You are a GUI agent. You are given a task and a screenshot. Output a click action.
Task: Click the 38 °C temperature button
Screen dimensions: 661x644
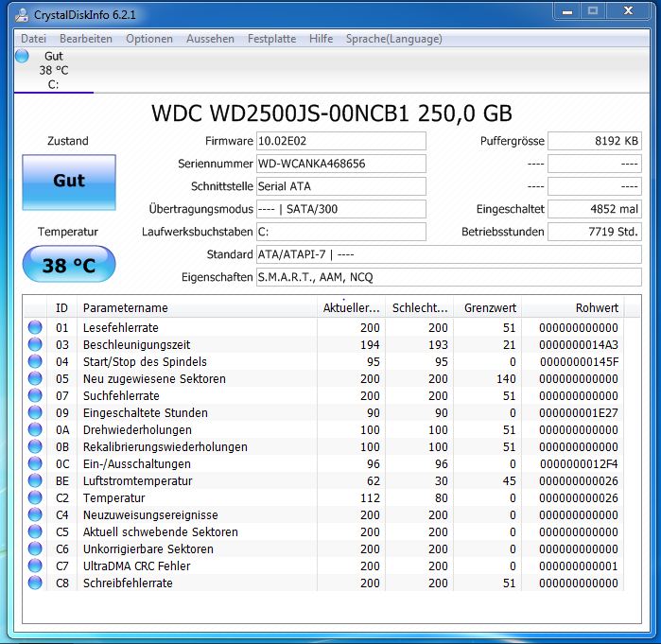pyautogui.click(x=69, y=264)
